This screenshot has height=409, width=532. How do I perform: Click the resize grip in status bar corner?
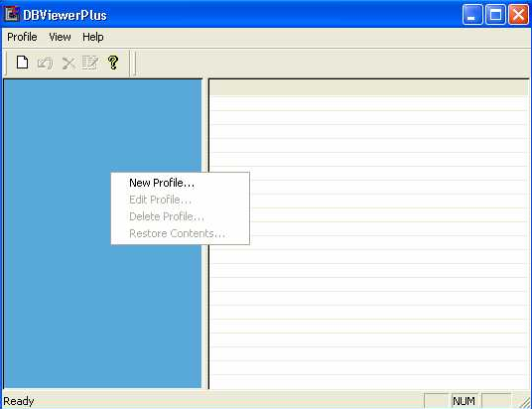pyautogui.click(x=524, y=402)
